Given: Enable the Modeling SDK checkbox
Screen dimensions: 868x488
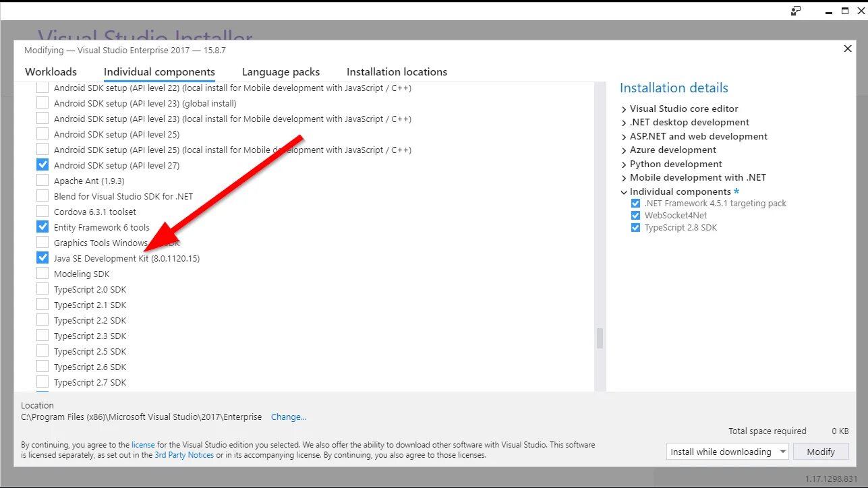Looking at the screenshot, I should pyautogui.click(x=42, y=274).
